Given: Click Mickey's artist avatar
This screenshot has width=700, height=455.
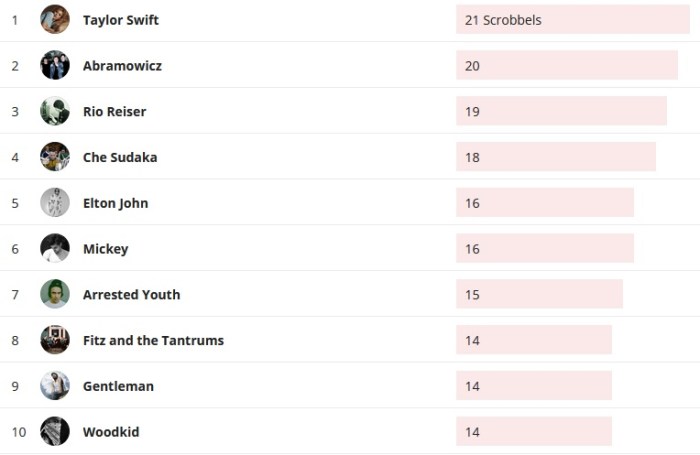Looking at the screenshot, I should click(55, 248).
